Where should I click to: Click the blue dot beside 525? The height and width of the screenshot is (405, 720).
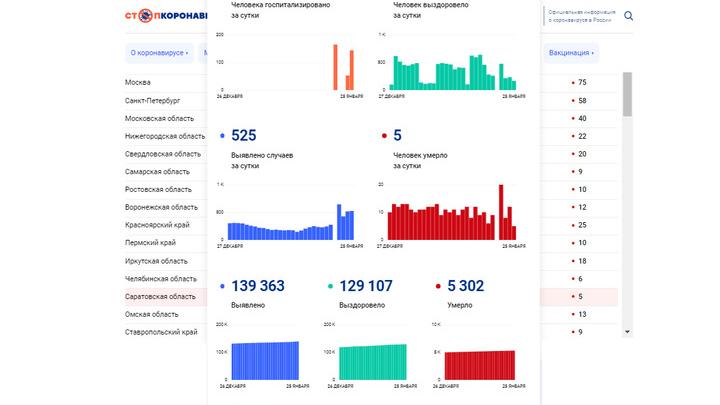coord(221,135)
